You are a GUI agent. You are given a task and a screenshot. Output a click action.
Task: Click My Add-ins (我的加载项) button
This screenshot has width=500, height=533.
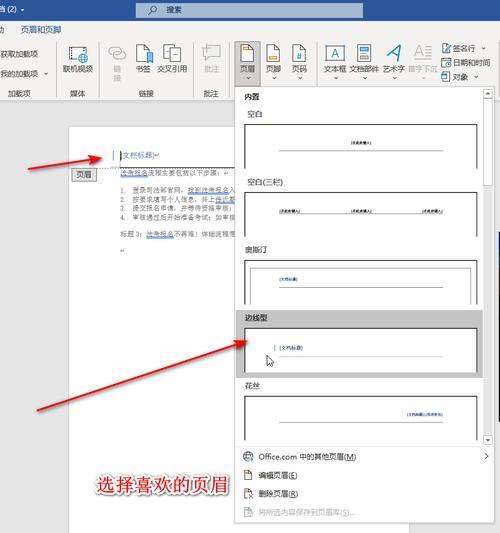click(x=19, y=74)
